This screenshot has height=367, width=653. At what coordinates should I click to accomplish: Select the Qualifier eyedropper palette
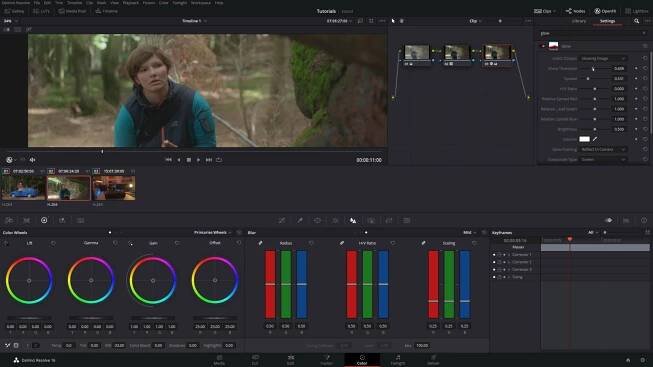pos(300,220)
